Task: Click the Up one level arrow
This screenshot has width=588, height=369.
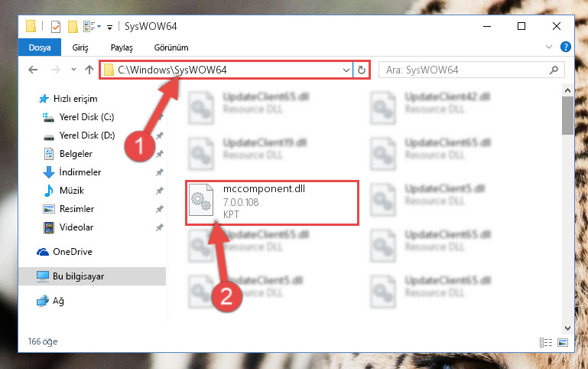Action: click(x=89, y=70)
